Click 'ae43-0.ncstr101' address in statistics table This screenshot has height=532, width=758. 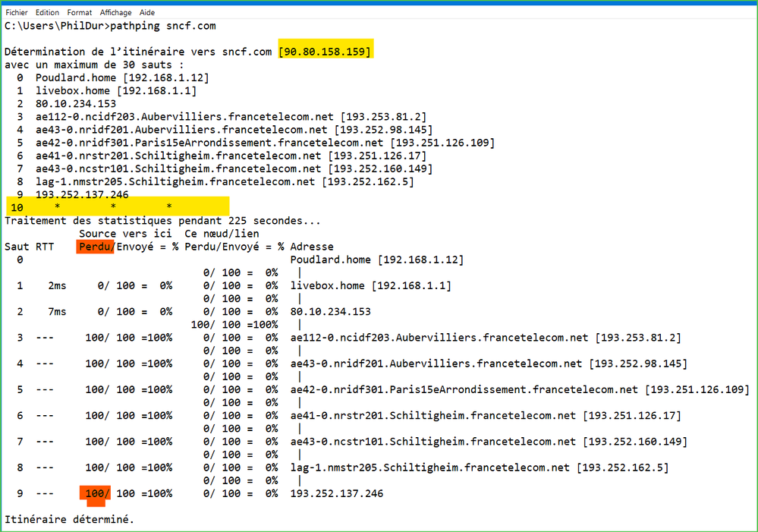pyautogui.click(x=489, y=443)
